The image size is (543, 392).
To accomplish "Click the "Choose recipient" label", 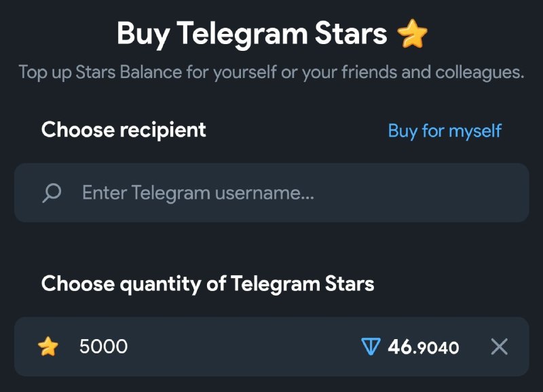I will click(124, 130).
